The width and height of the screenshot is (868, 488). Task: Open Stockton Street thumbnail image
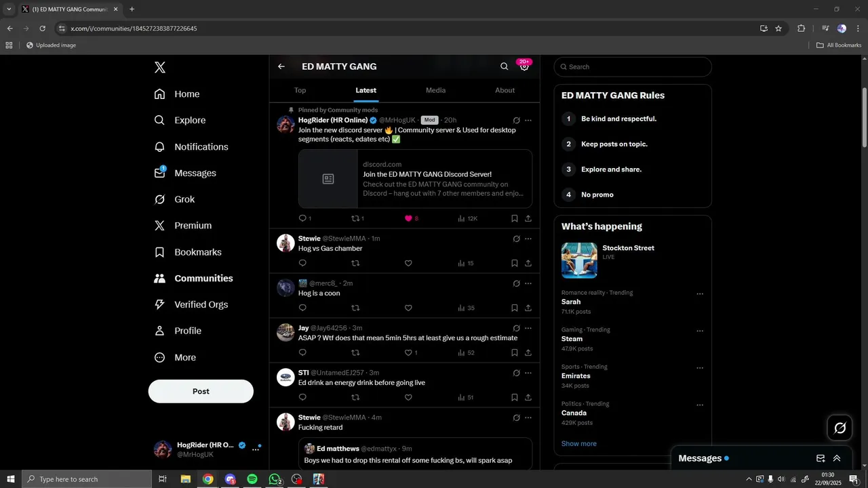(x=579, y=260)
